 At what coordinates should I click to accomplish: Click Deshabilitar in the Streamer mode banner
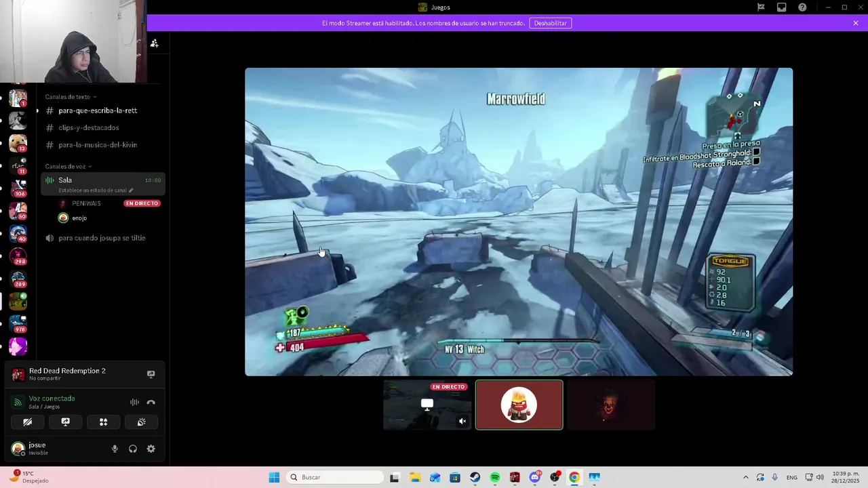pos(550,23)
